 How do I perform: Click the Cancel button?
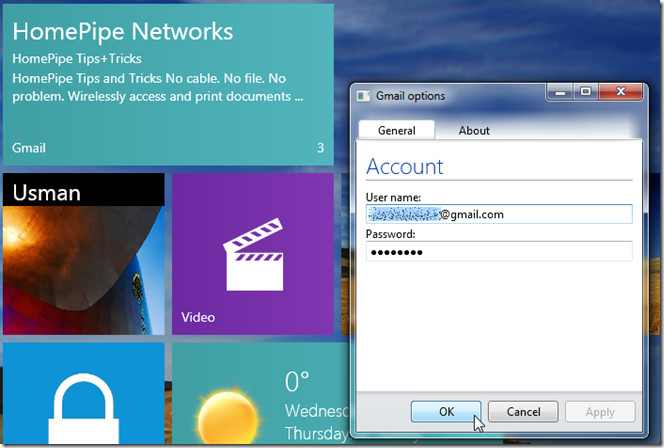click(x=523, y=412)
